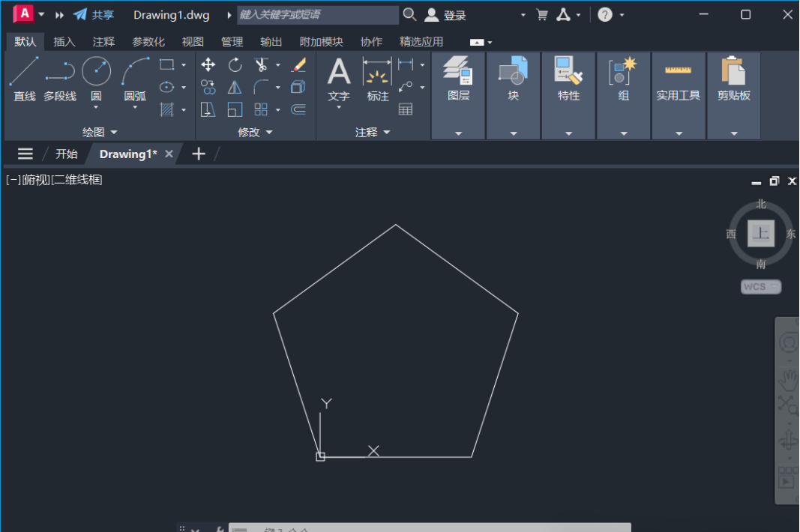The height and width of the screenshot is (532, 800).
Task: Open the 协作 ribbon tab
Action: pos(371,42)
